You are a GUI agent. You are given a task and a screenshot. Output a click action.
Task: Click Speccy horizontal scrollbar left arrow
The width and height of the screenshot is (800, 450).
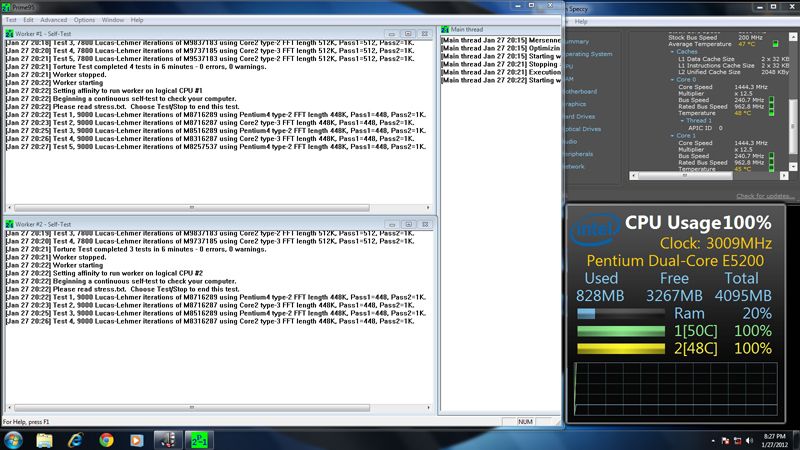click(633, 176)
